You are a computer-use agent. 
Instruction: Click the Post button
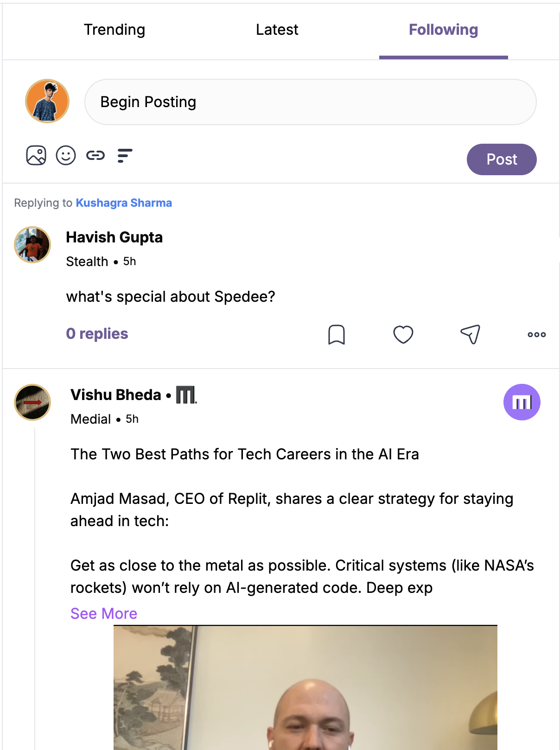(502, 159)
